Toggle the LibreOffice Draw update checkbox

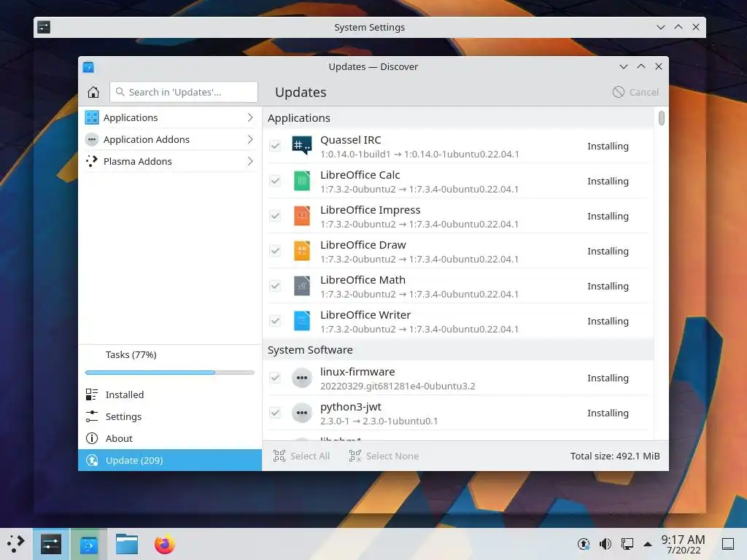coord(275,251)
